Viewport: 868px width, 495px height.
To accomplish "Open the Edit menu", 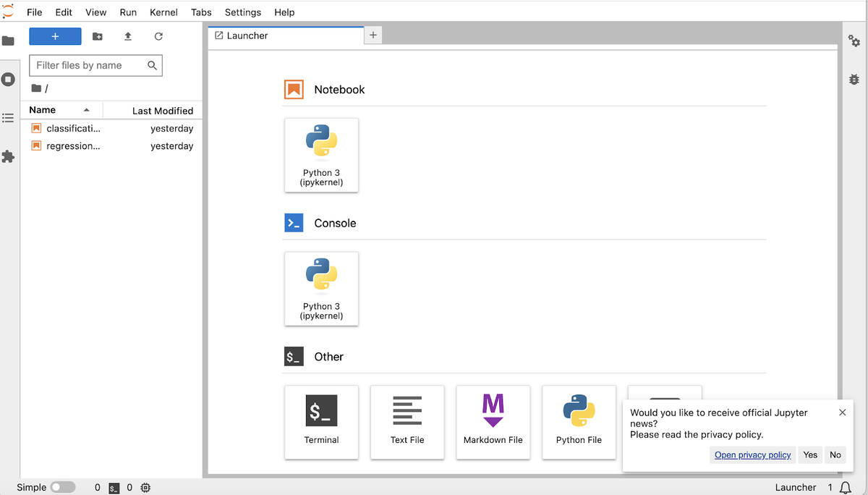I will click(x=64, y=12).
